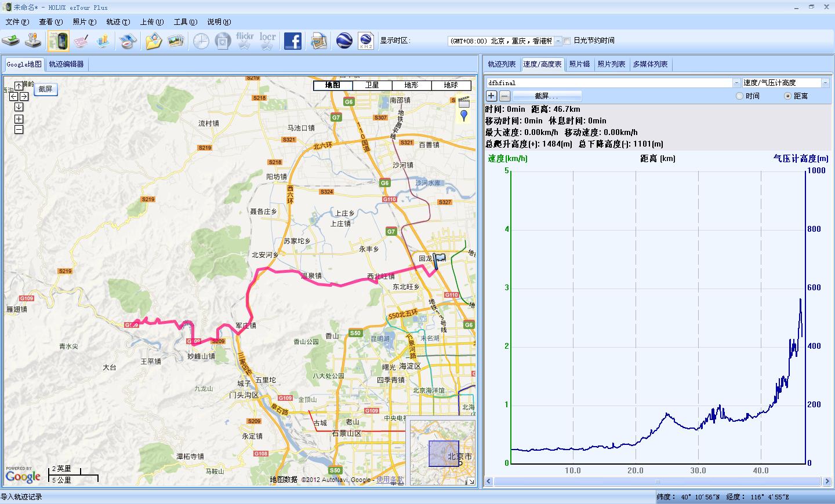Image resolution: width=835 pixels, height=504 pixels.
Task: Click the blue placemark pin on map
Action: click(x=463, y=116)
